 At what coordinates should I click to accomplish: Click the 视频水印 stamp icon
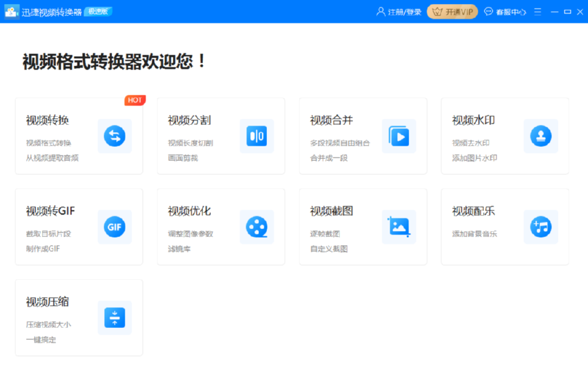click(x=541, y=136)
